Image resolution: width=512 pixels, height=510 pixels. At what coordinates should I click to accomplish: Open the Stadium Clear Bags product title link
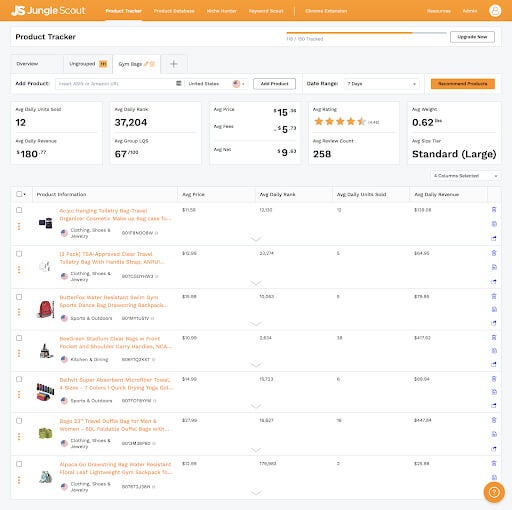click(116, 343)
